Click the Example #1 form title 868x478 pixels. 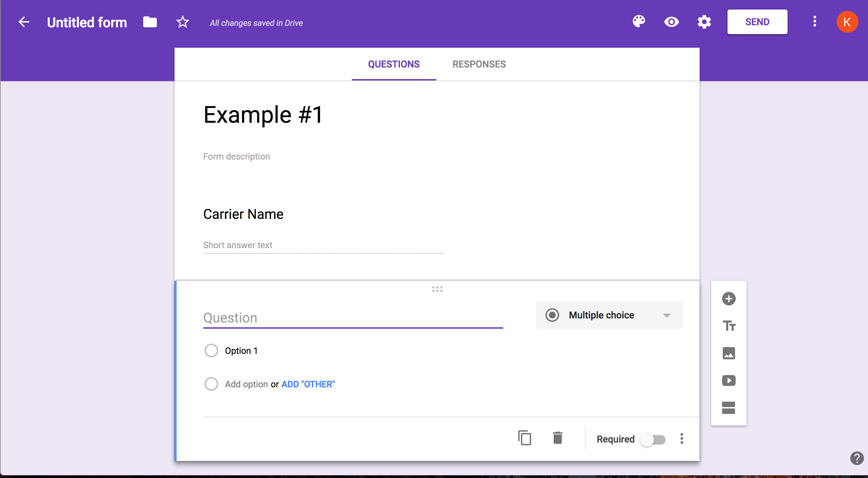coord(263,115)
